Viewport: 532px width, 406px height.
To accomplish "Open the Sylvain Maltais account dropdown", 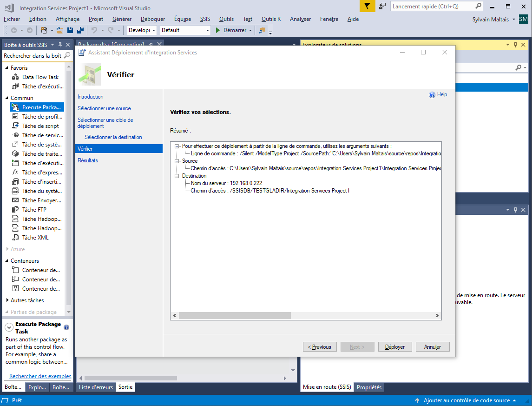I will (x=493, y=20).
